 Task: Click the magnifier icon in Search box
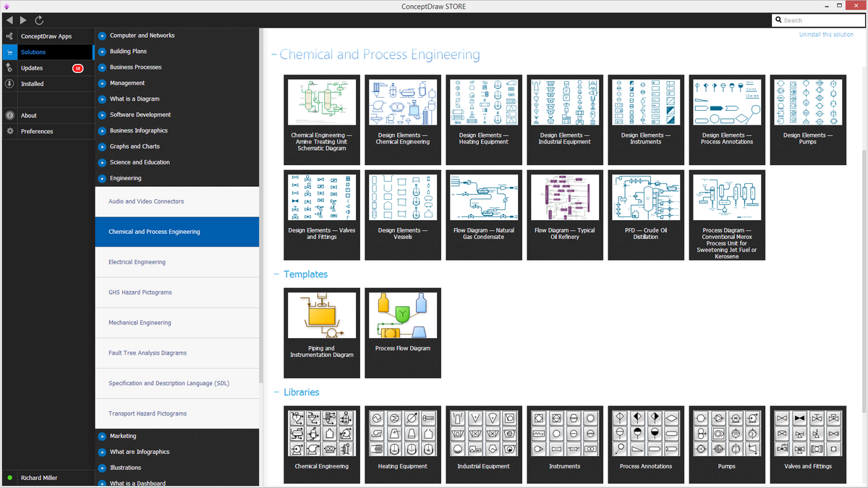[779, 20]
